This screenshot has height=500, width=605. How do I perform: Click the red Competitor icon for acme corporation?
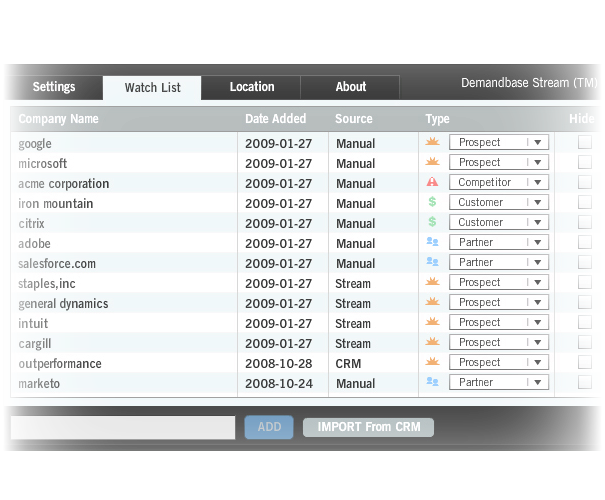[x=432, y=182]
